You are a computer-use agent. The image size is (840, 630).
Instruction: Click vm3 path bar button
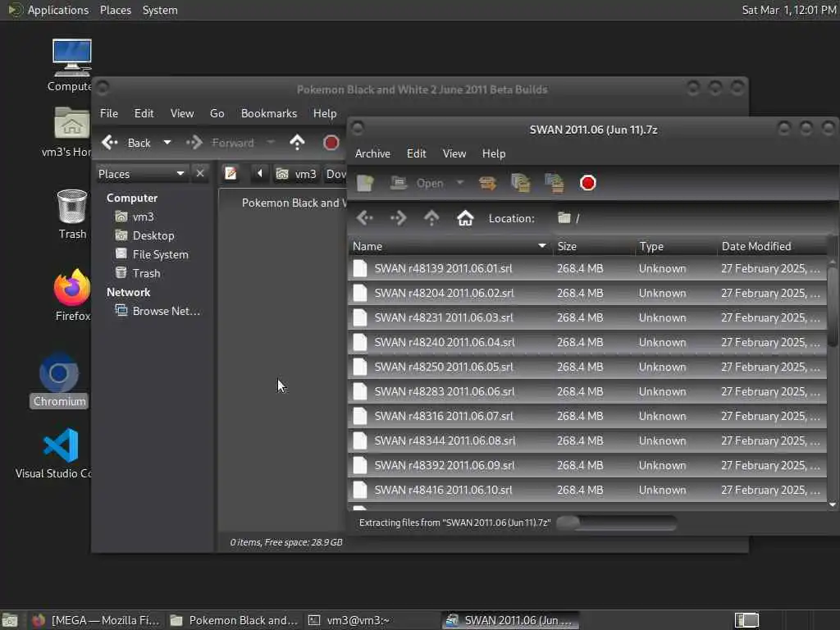click(296, 174)
